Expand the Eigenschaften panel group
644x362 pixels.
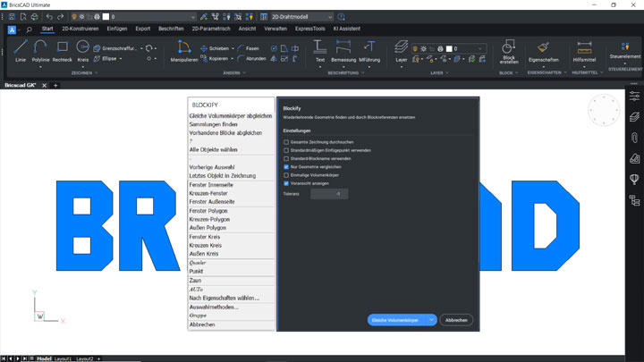(547, 72)
